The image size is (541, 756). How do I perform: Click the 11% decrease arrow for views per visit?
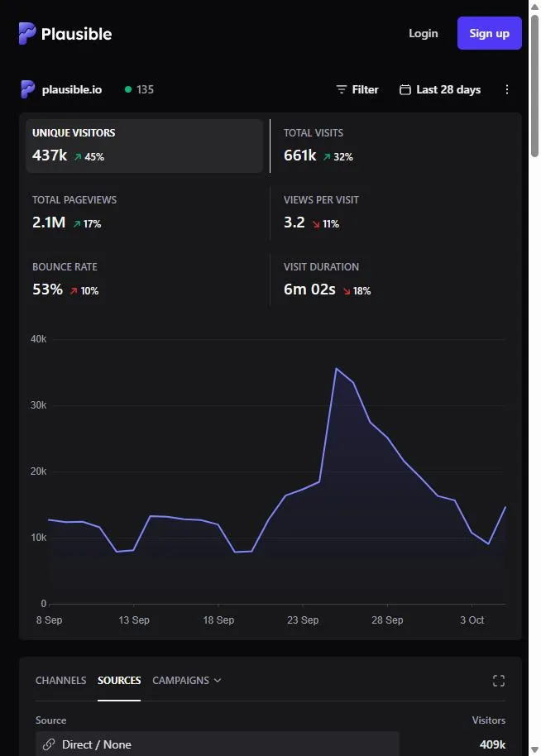pyautogui.click(x=316, y=224)
